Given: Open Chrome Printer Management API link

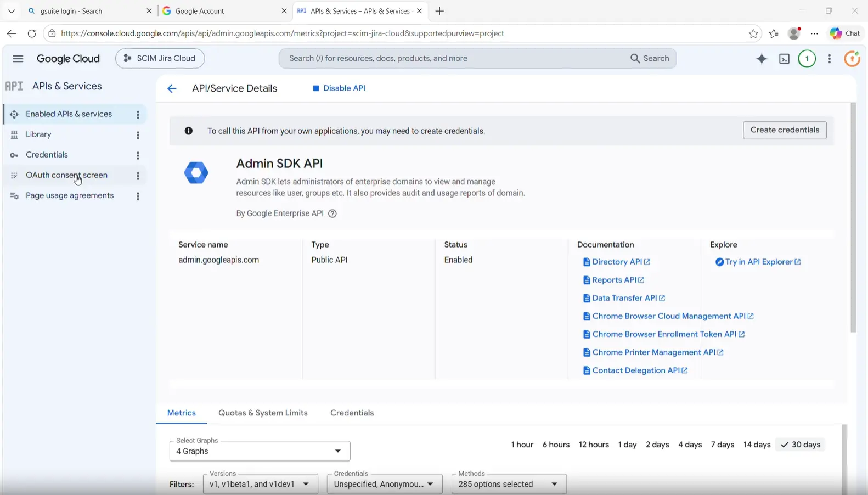Looking at the screenshot, I should [653, 352].
